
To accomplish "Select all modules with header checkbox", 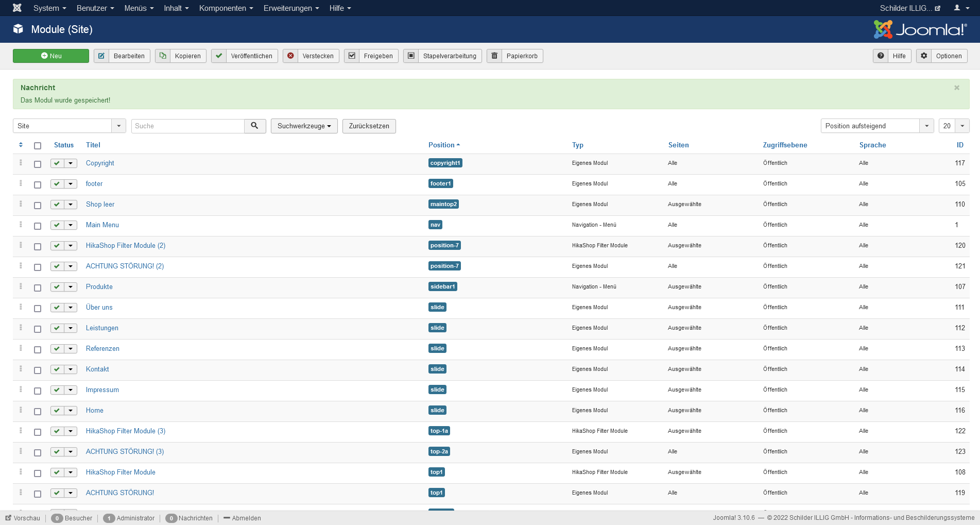I will 38,146.
